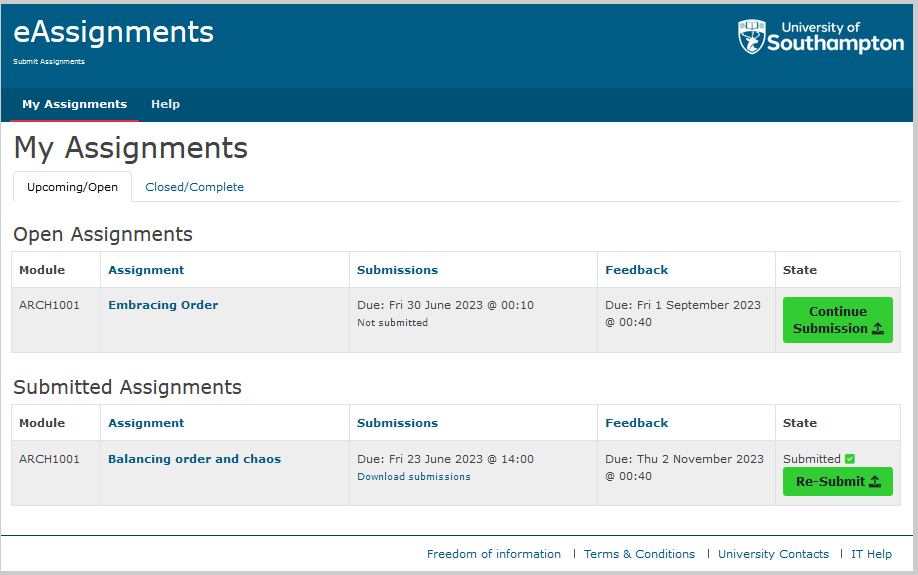The height and width of the screenshot is (575, 918).
Task: Open the Help navigation item
Action: pos(166,104)
